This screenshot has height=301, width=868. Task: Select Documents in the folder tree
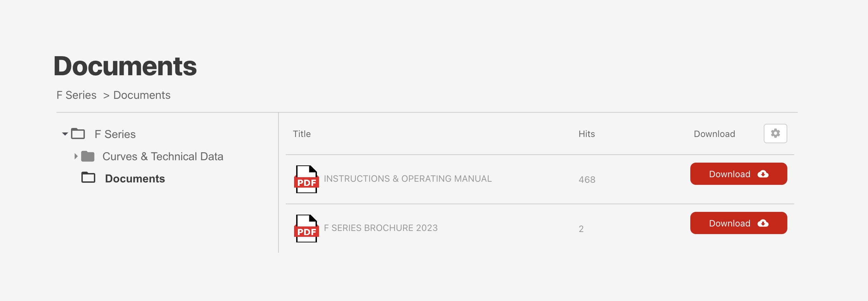(x=135, y=179)
